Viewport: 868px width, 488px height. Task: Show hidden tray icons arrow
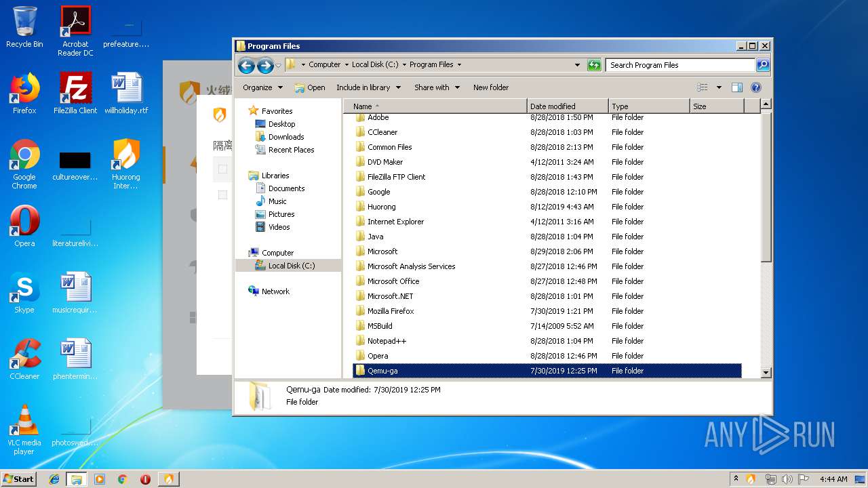(x=736, y=479)
